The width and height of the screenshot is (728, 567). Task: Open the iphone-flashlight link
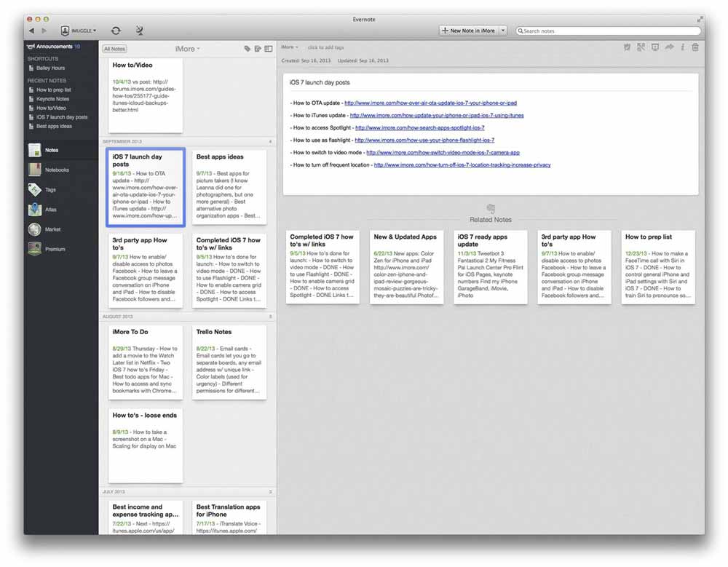(x=424, y=140)
